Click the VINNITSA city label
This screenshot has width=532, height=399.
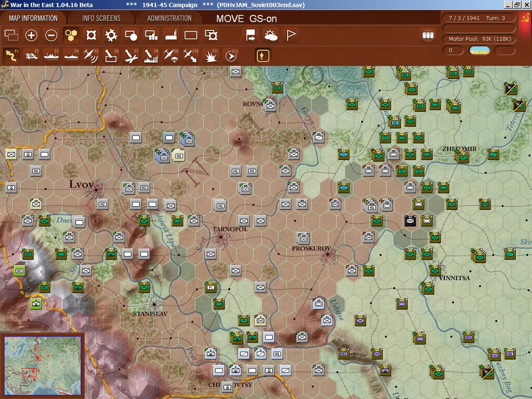[454, 278]
